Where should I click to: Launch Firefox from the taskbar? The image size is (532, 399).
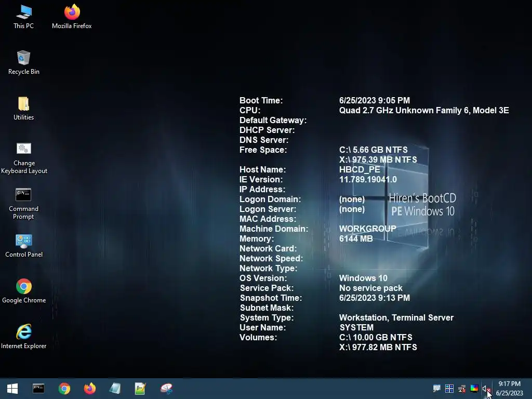pos(90,389)
